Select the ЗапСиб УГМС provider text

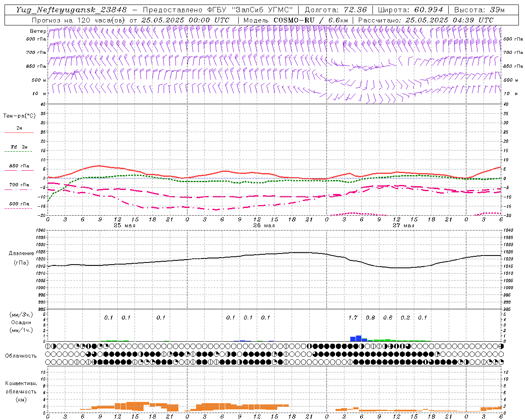click(262, 10)
